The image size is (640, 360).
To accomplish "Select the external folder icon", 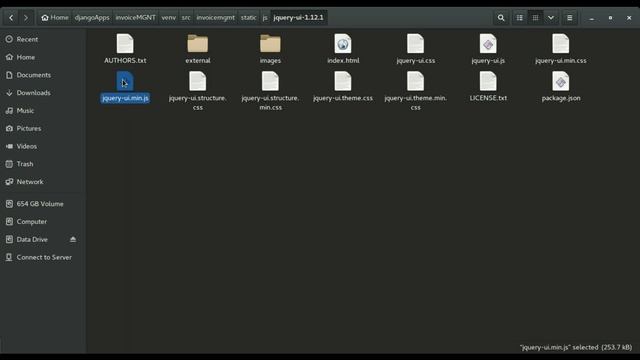I will click(198, 44).
